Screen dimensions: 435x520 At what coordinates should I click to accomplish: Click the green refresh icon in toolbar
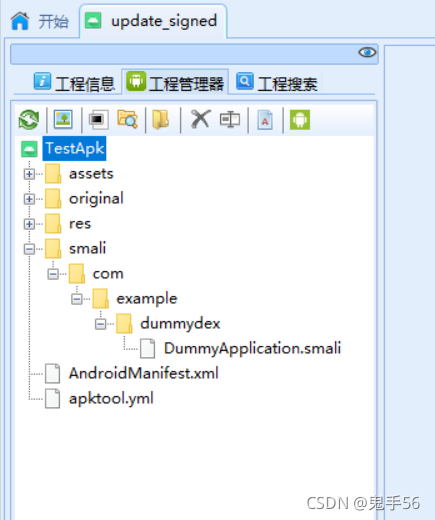pos(29,119)
